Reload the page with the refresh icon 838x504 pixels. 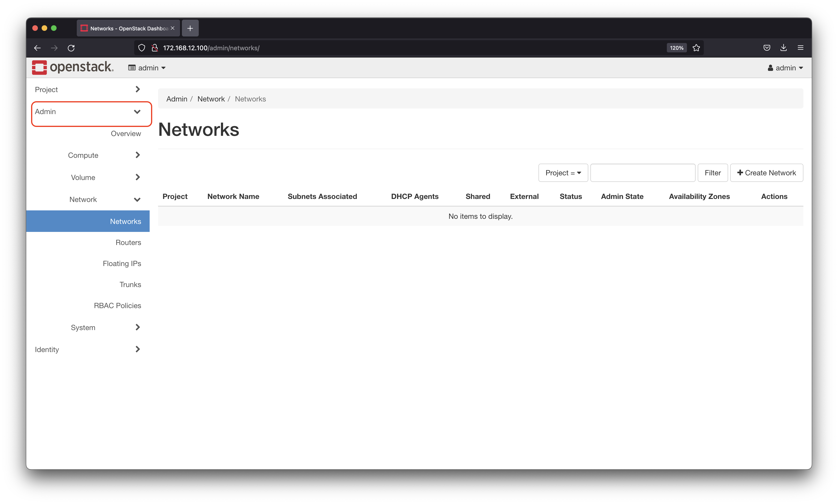[x=71, y=48]
